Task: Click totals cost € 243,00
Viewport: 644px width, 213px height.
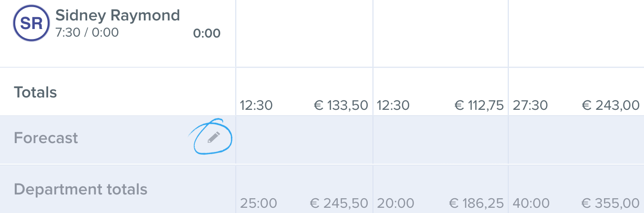Action: (611, 105)
